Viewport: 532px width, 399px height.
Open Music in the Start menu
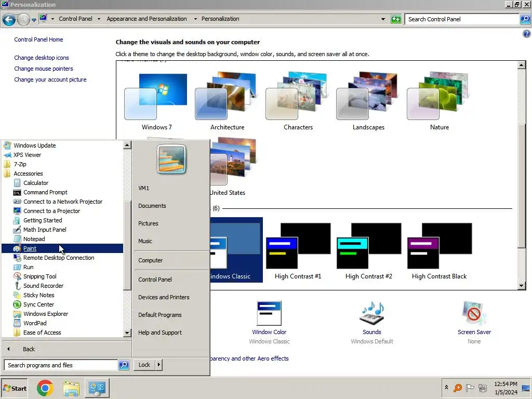pos(145,241)
